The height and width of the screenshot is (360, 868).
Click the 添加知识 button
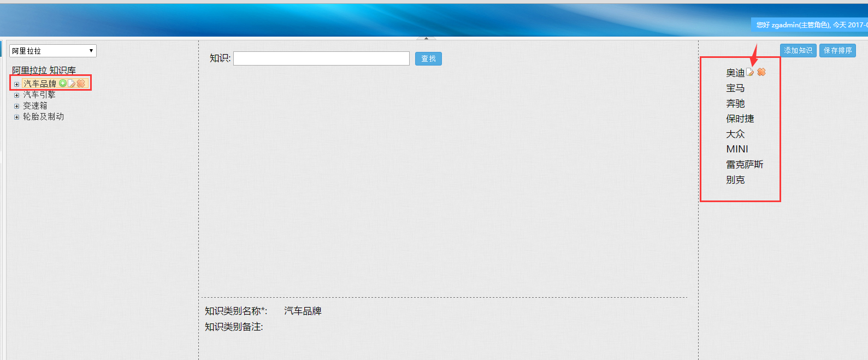(798, 50)
